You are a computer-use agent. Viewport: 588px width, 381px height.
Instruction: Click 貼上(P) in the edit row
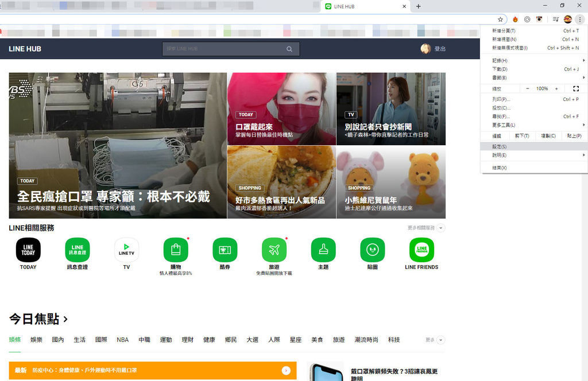pyautogui.click(x=574, y=136)
